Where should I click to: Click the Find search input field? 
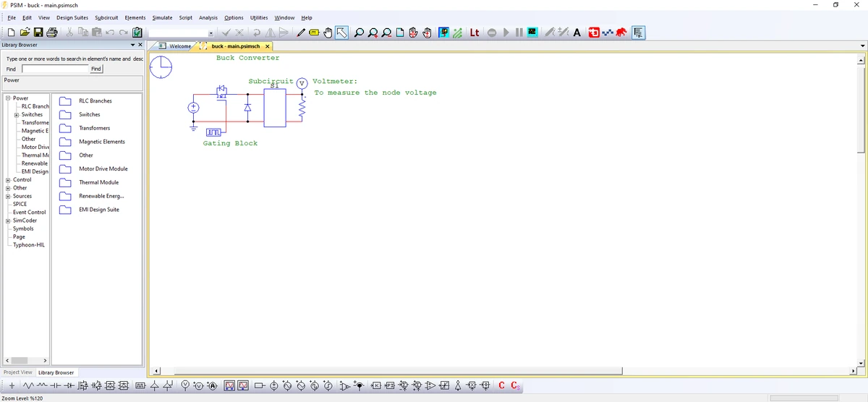[x=55, y=69]
